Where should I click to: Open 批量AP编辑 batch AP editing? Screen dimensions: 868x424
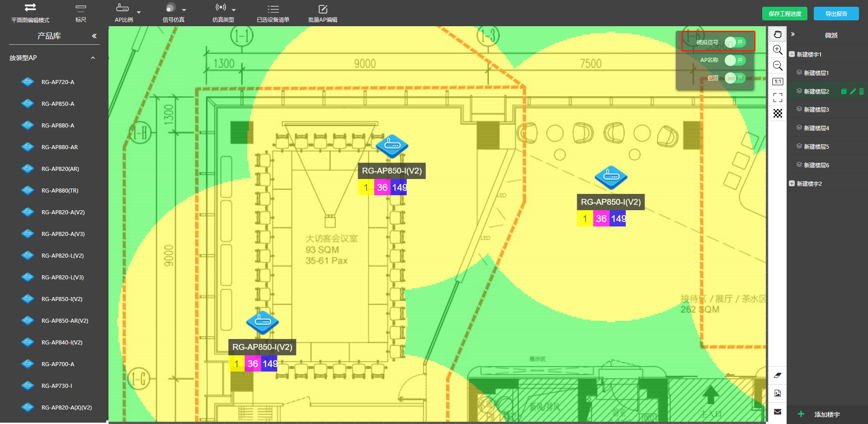[x=323, y=13]
